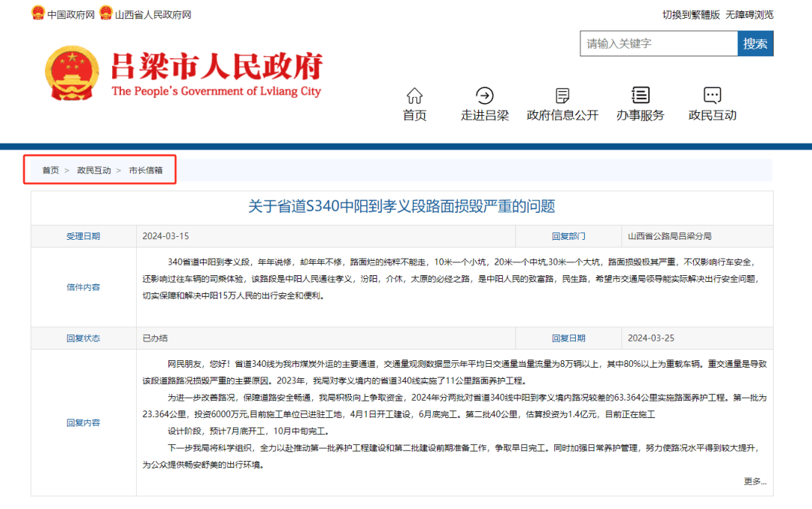Image resolution: width=812 pixels, height=509 pixels.
Task: Open 办事服务 navigation item
Action: (x=641, y=115)
